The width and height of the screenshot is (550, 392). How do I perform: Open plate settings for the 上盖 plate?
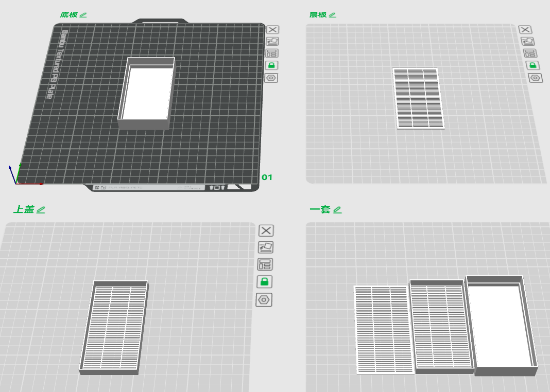click(x=264, y=300)
